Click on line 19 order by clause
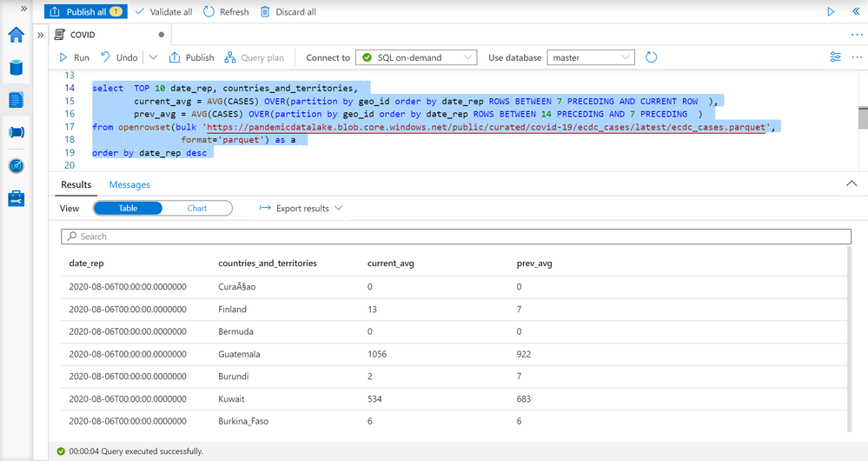 pyautogui.click(x=149, y=153)
